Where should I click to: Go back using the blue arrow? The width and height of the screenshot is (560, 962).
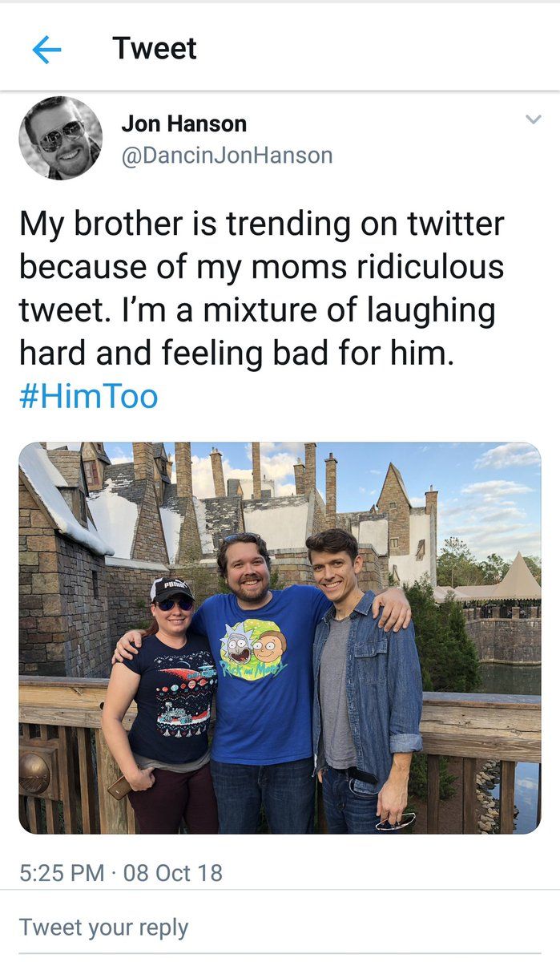click(46, 50)
